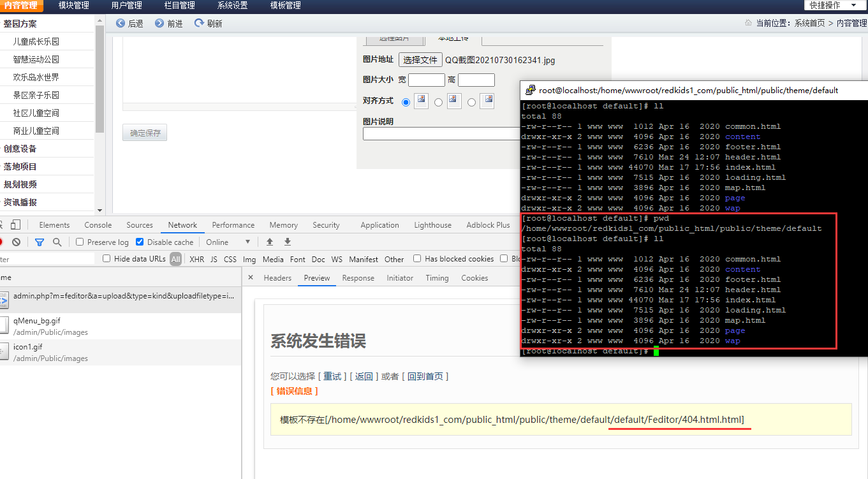
Task: Click the import HAR upload arrow icon
Action: [x=270, y=242]
